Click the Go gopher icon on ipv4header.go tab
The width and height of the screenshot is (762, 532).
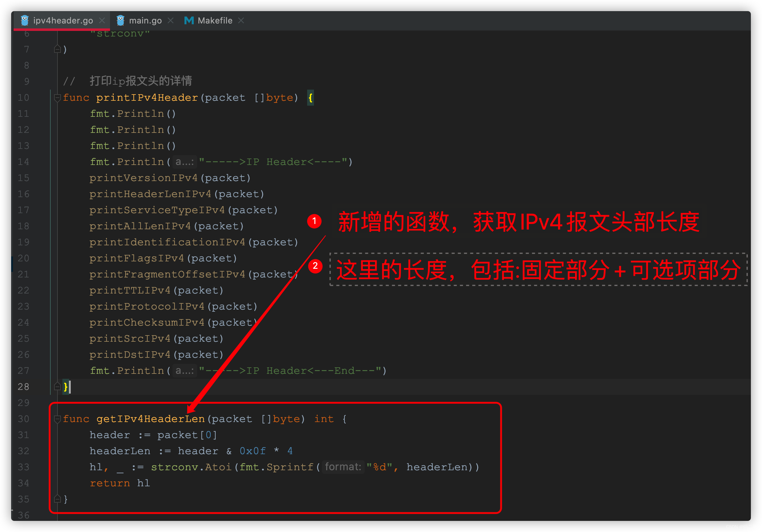24,21
